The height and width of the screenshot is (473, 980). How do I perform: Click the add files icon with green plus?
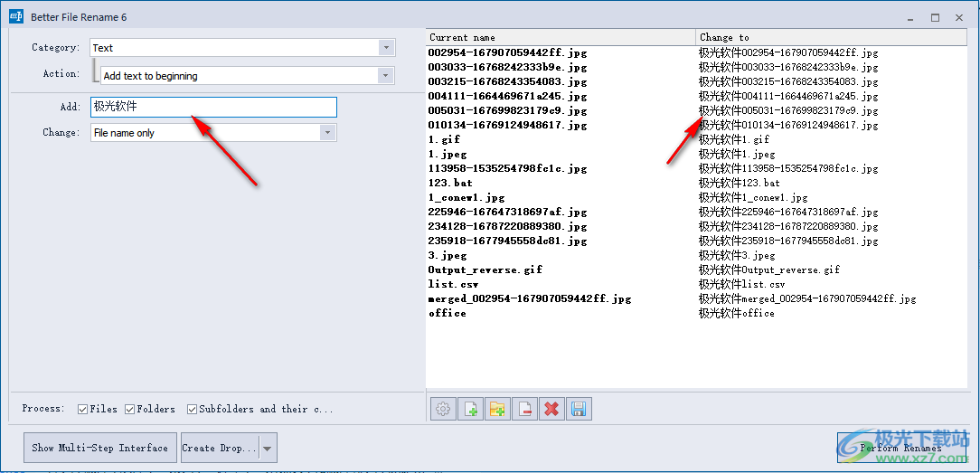click(x=471, y=410)
